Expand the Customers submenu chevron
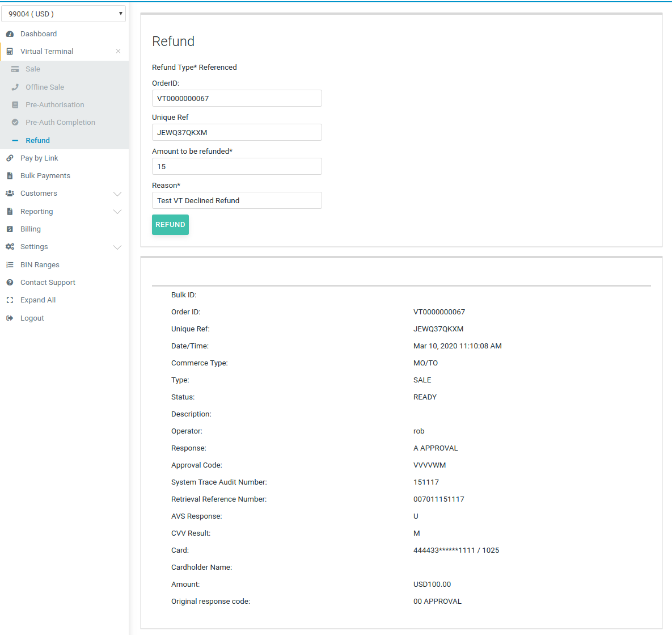Image resolution: width=672 pixels, height=635 pixels. [x=117, y=194]
